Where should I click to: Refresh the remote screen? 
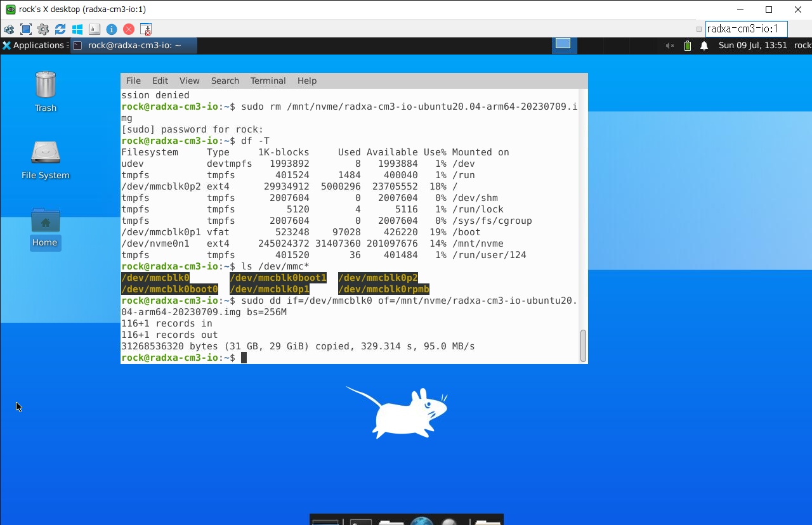pyautogui.click(x=60, y=29)
